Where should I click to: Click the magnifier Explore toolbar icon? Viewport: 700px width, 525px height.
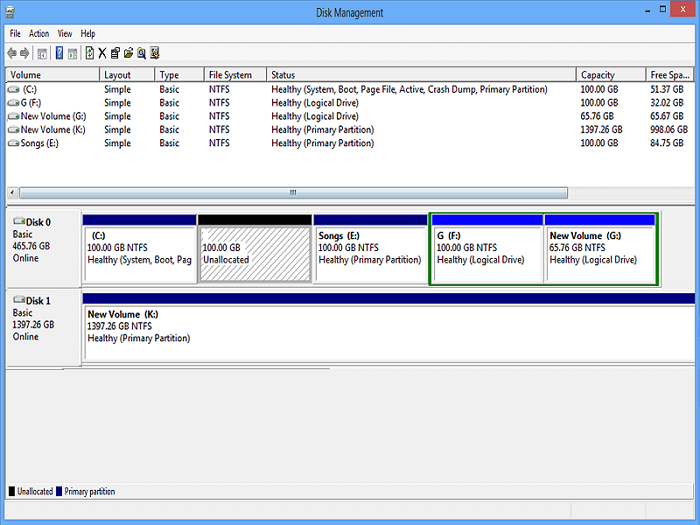[141, 53]
